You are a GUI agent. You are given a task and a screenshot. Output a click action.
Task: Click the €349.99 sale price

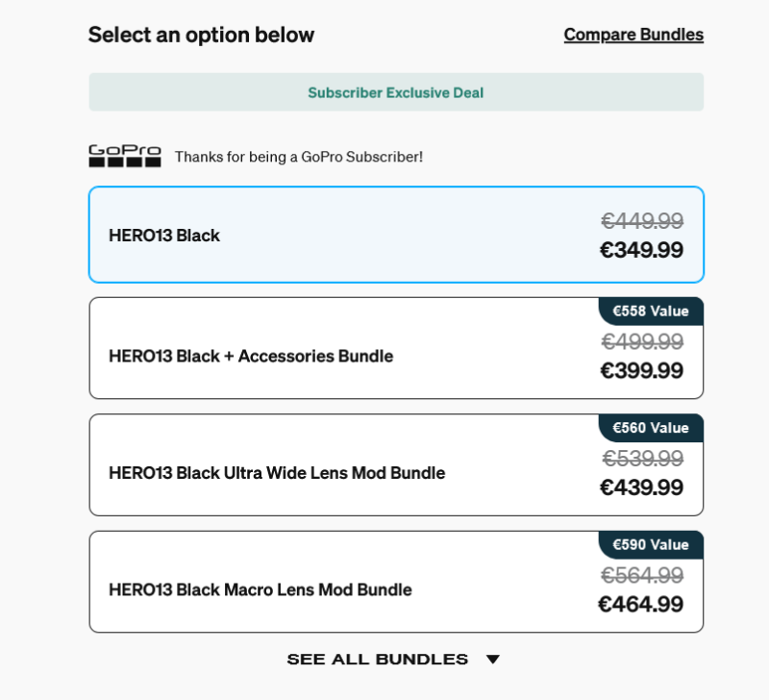(641, 251)
